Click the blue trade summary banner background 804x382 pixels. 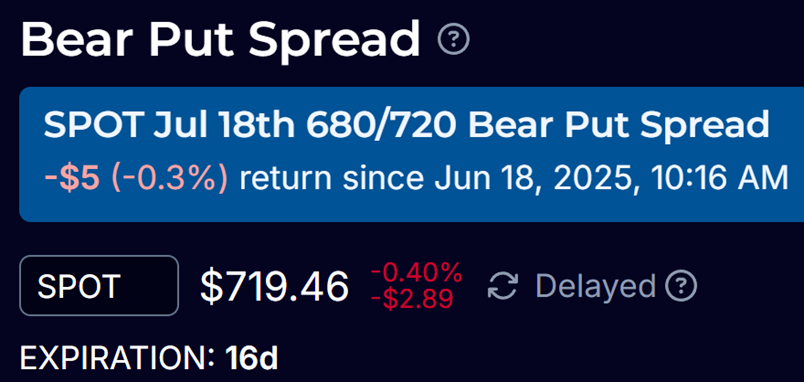[411, 154]
